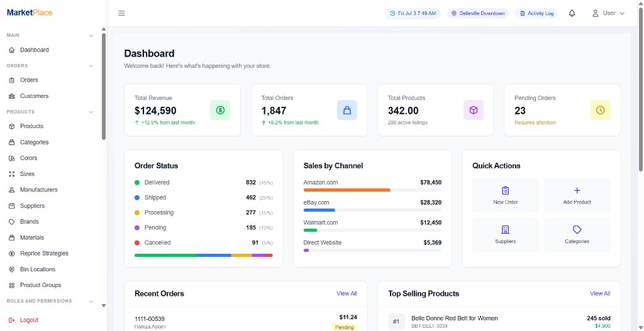The image size is (644, 331).
Task: Click the Sizes expand icon in sidebar
Action: coord(11,174)
